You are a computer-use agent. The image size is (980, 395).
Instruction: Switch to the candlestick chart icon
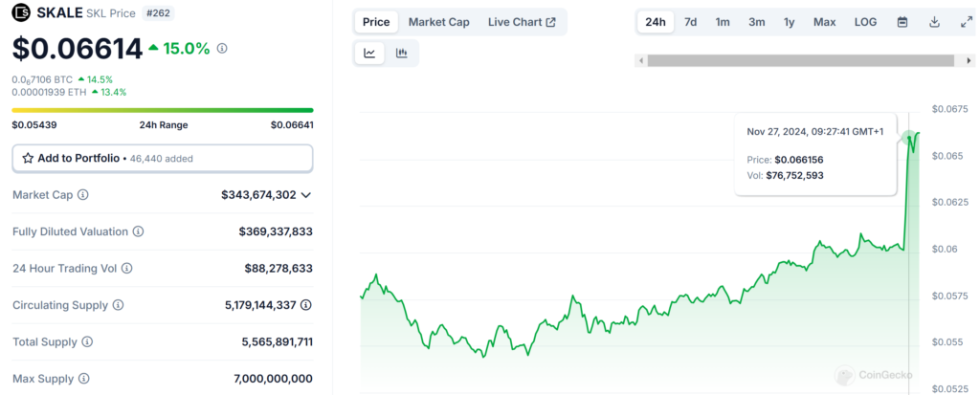[x=401, y=54]
